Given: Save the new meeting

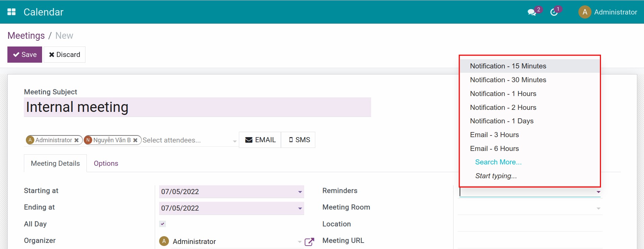Looking at the screenshot, I should [x=25, y=55].
